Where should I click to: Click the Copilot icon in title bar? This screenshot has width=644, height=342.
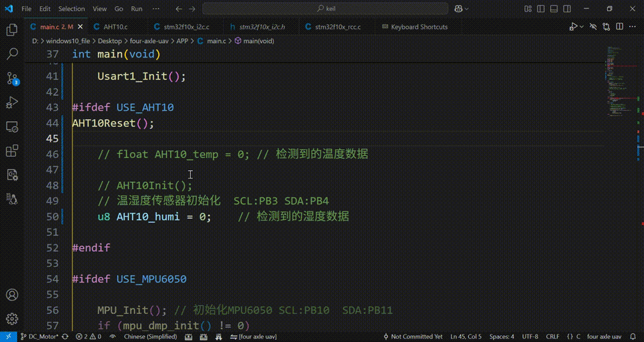point(459,9)
